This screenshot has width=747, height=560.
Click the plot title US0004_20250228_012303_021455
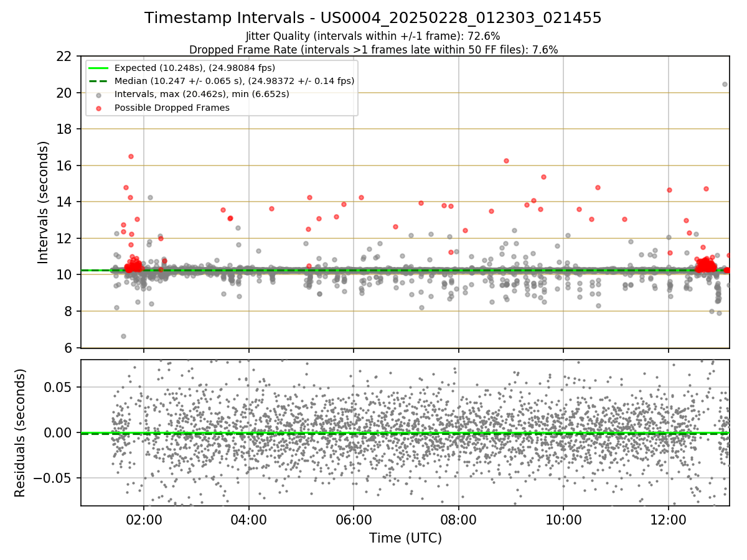pyautogui.click(x=373, y=18)
